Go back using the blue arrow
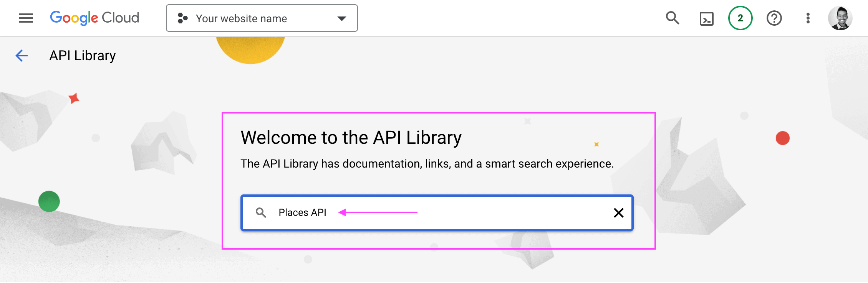This screenshot has height=283, width=868. [x=22, y=56]
